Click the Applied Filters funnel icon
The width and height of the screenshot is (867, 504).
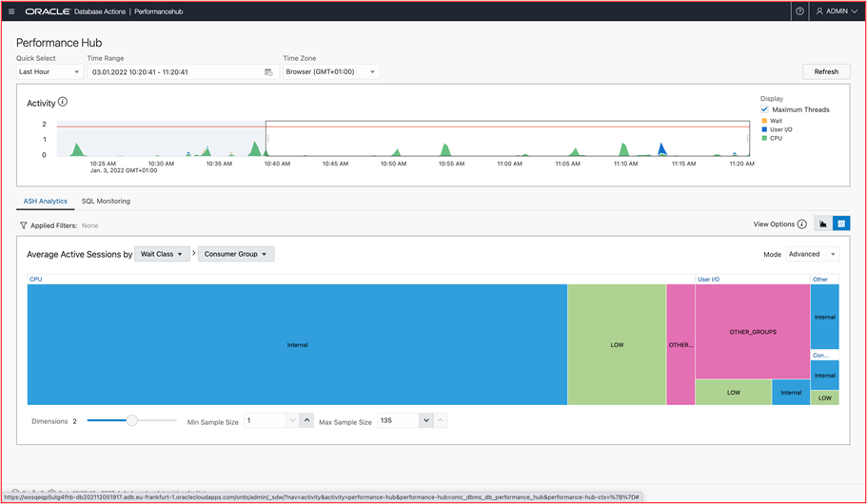(x=23, y=225)
